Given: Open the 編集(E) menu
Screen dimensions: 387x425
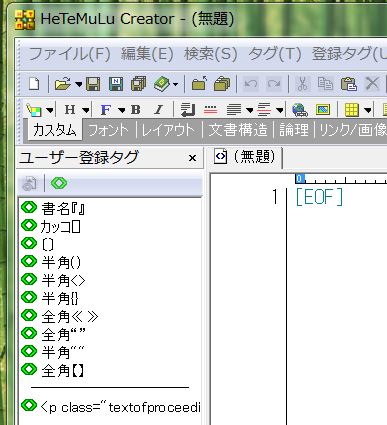Looking at the screenshot, I should point(147,54).
